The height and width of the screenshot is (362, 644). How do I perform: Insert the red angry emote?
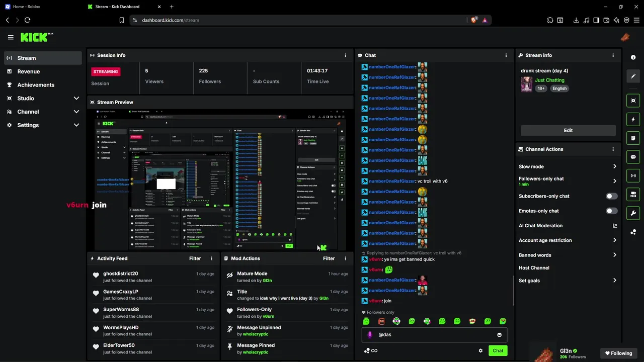click(x=381, y=321)
